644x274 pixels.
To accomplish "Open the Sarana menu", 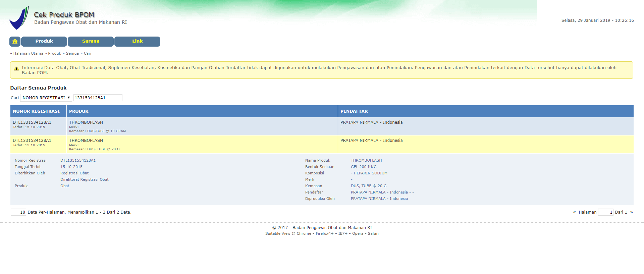I will click(x=91, y=41).
